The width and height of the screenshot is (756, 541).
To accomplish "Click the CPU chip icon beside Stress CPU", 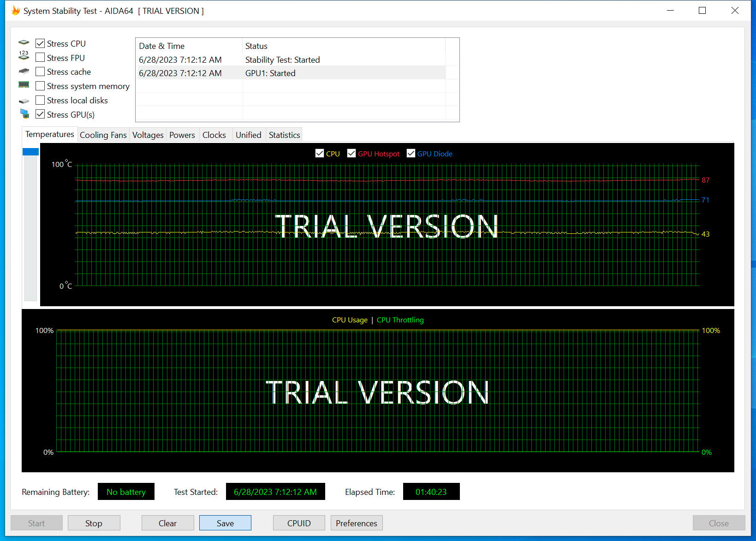I will coord(24,43).
